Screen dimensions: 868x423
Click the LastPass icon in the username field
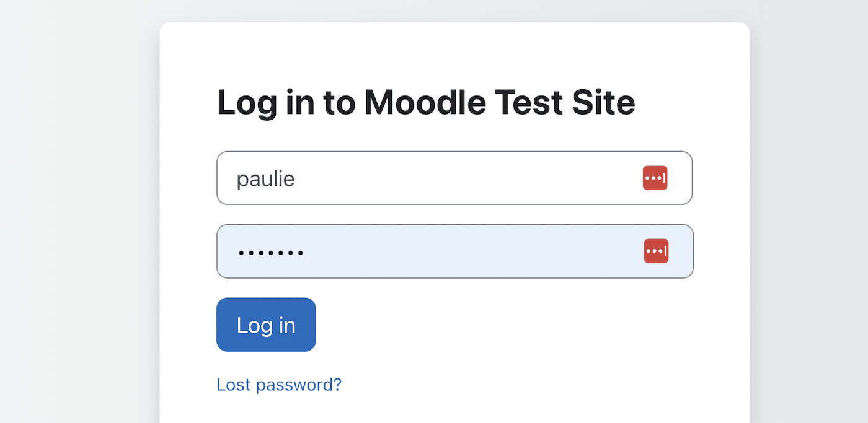655,178
